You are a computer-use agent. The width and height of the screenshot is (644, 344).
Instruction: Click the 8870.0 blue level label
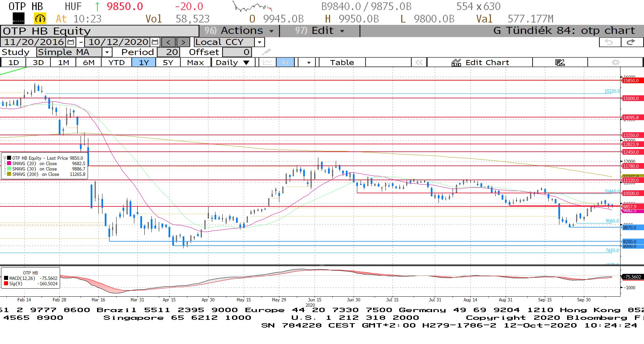pyautogui.click(x=633, y=228)
